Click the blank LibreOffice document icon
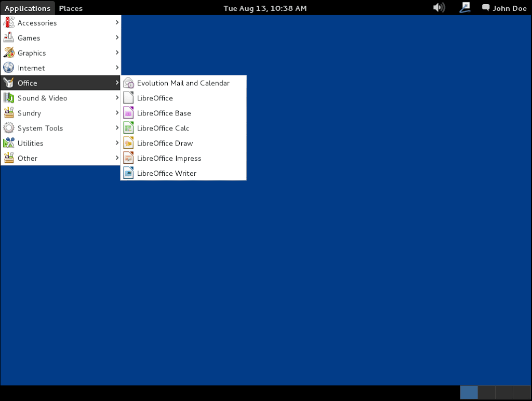532x401 pixels. (129, 98)
